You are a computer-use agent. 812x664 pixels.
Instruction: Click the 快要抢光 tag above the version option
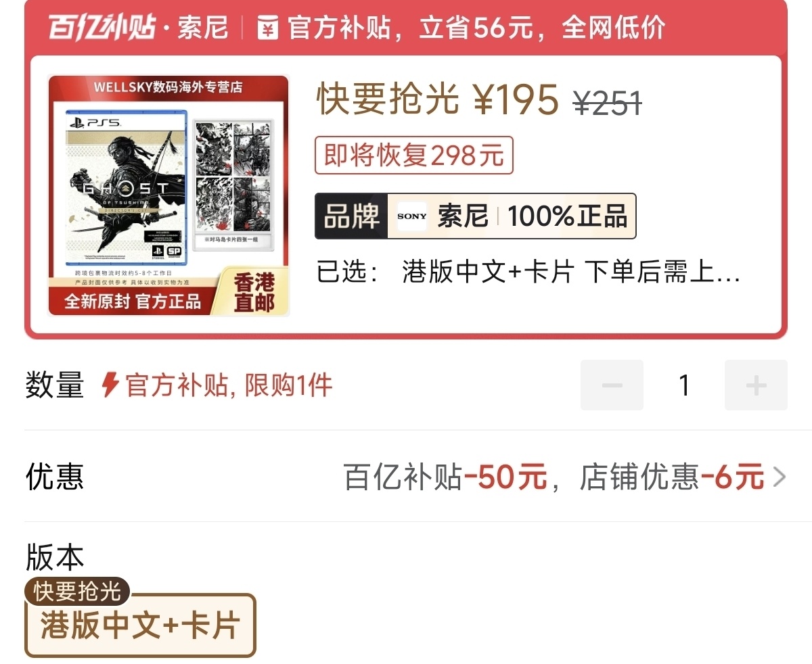point(77,592)
